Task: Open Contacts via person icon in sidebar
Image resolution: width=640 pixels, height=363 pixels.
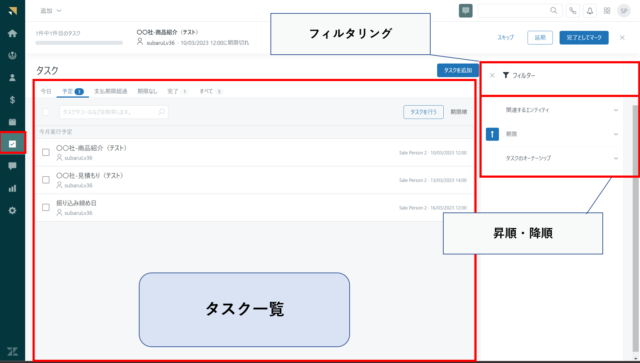Action: 12,78
